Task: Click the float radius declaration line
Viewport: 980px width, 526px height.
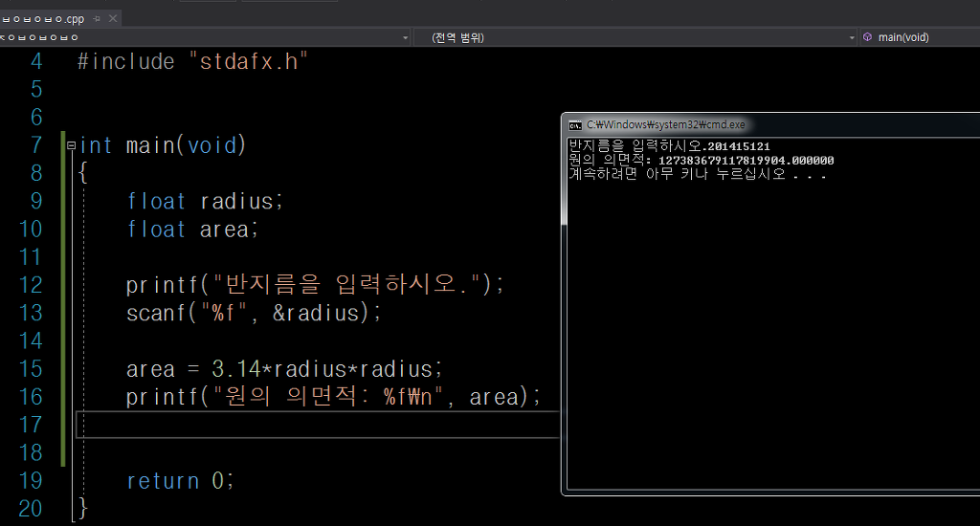Action: [205, 201]
